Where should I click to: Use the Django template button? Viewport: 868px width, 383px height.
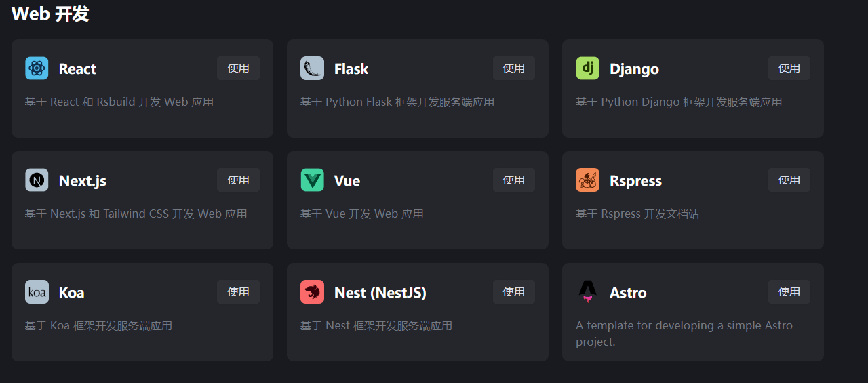(789, 68)
